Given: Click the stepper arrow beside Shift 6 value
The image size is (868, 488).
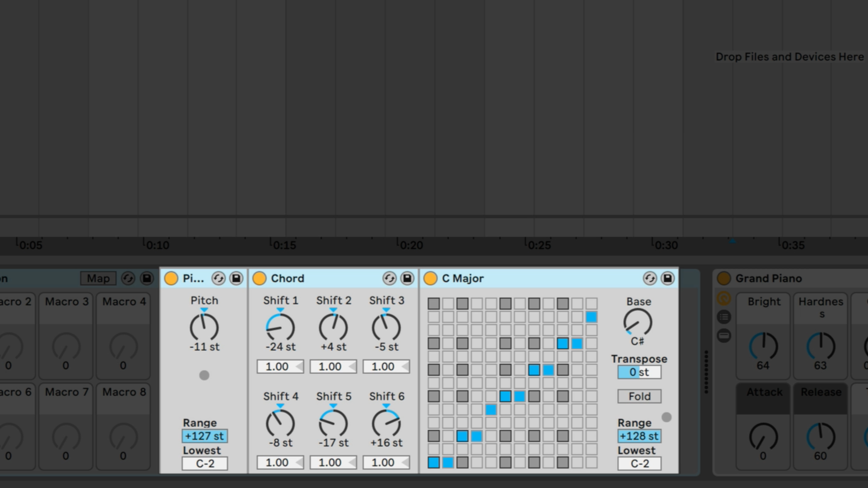Looking at the screenshot, I should [x=404, y=462].
